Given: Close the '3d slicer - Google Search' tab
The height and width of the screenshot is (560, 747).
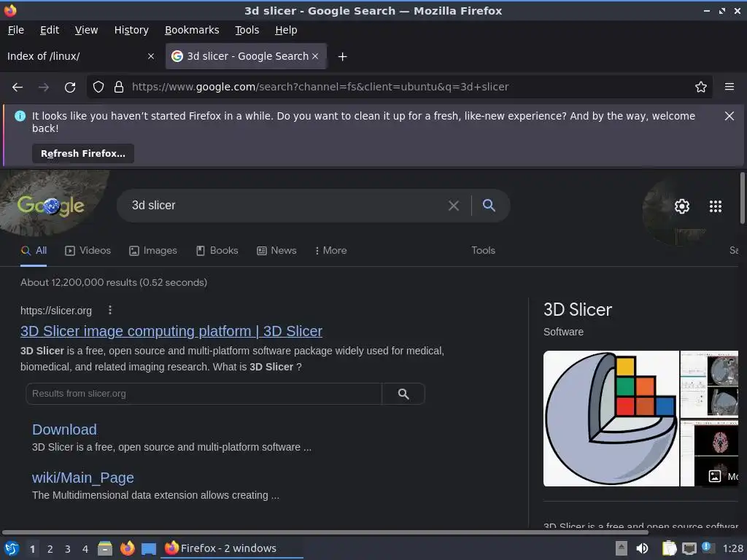Looking at the screenshot, I should point(315,56).
